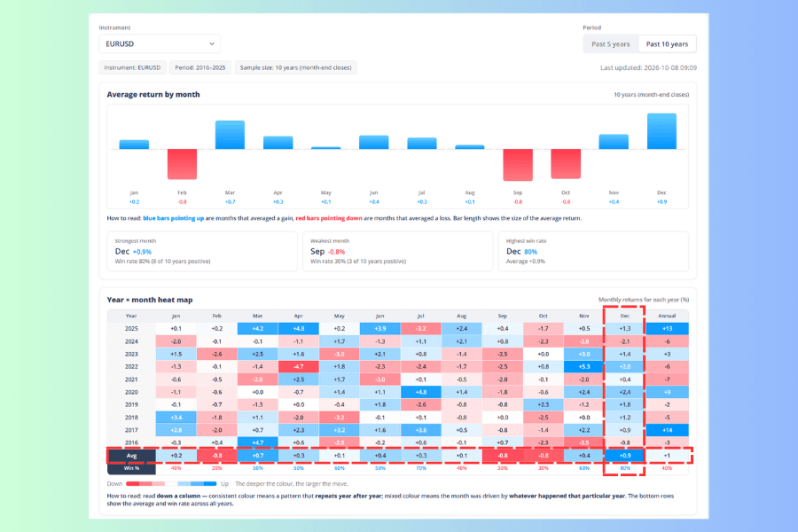Click the Strongest month Dec card
The width and height of the screenshot is (798, 532).
[202, 252]
